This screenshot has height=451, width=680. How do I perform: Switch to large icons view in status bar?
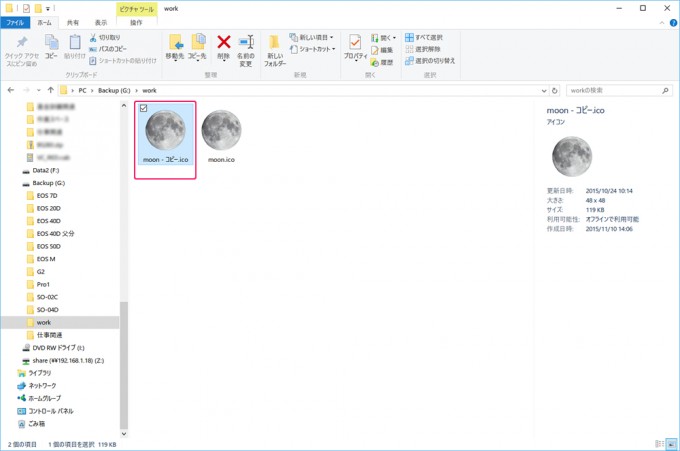click(x=671, y=444)
